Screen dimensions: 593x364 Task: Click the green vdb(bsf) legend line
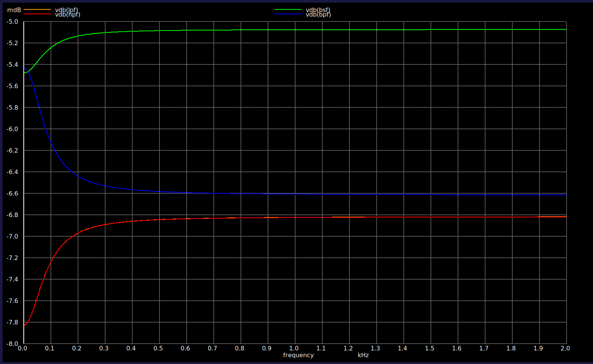click(x=288, y=9)
